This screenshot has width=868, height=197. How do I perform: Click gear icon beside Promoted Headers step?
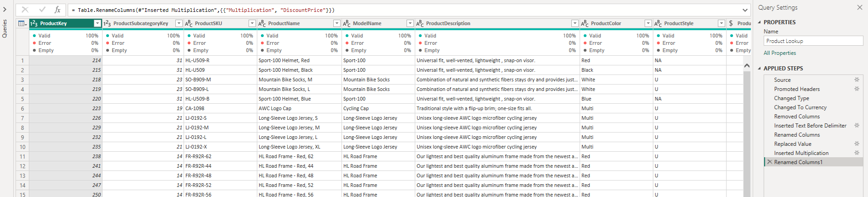tap(857, 89)
